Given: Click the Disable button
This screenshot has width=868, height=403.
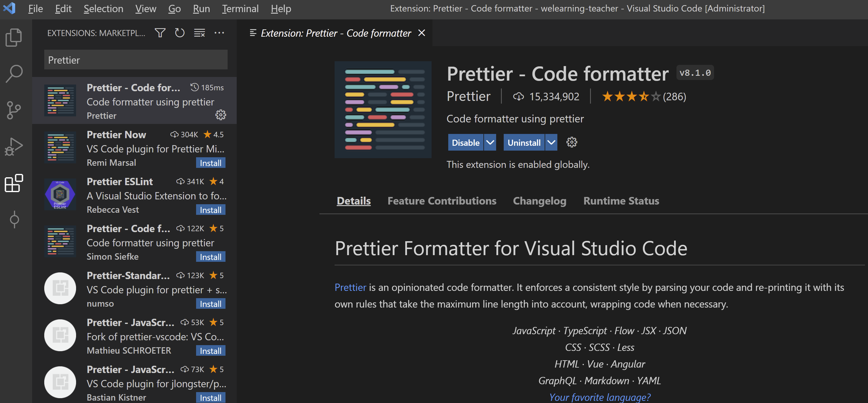Looking at the screenshot, I should pos(465,142).
